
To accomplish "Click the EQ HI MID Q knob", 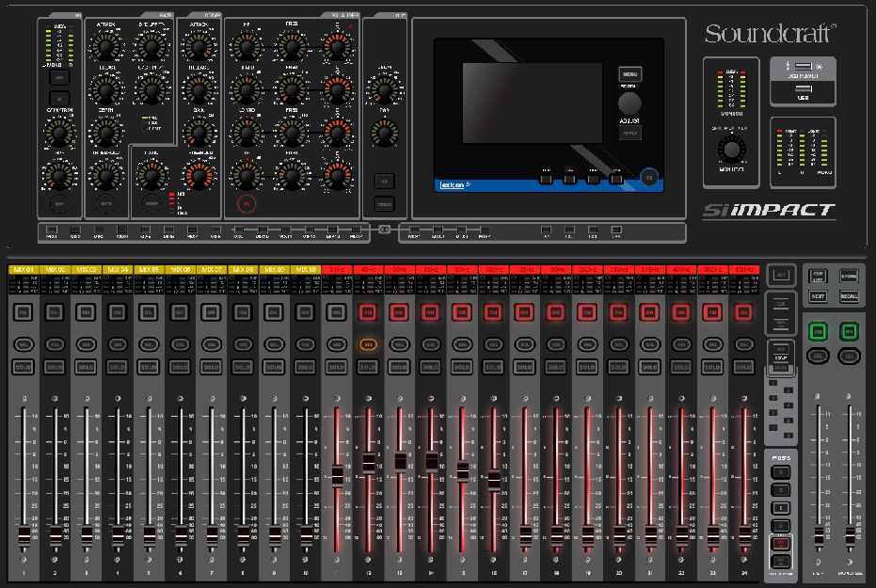I will pos(337,89).
